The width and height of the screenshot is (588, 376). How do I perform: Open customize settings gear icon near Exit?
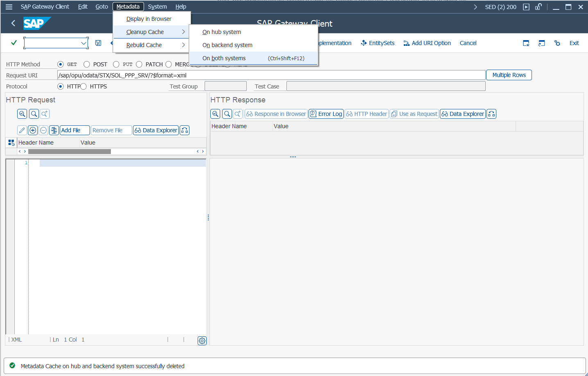pos(557,43)
